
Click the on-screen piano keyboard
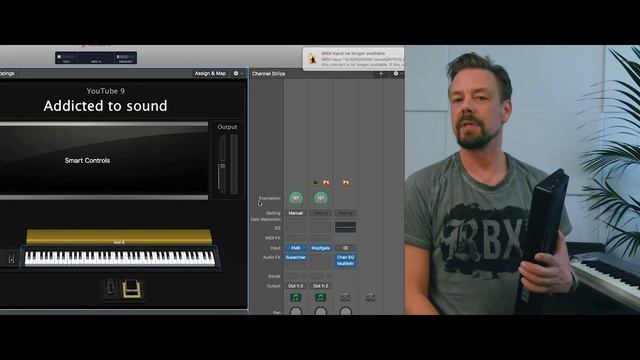pos(120,258)
